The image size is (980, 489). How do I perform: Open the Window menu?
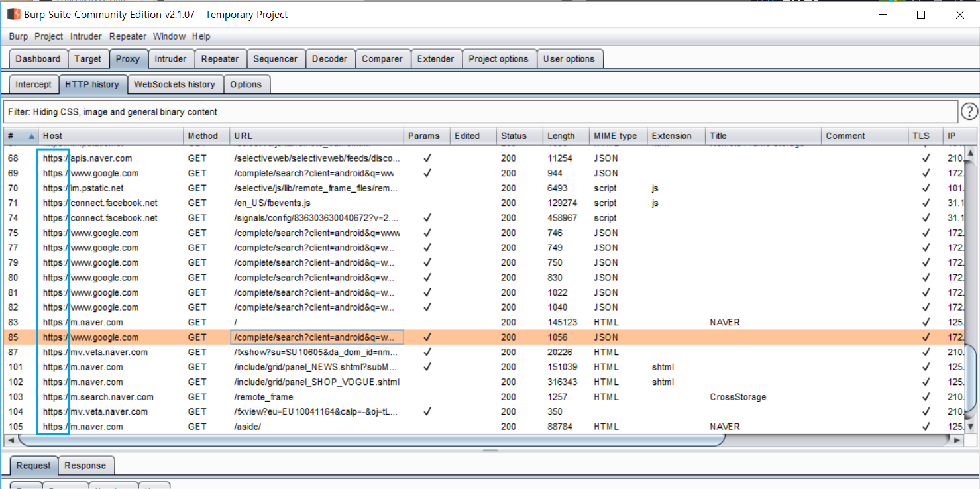click(170, 36)
